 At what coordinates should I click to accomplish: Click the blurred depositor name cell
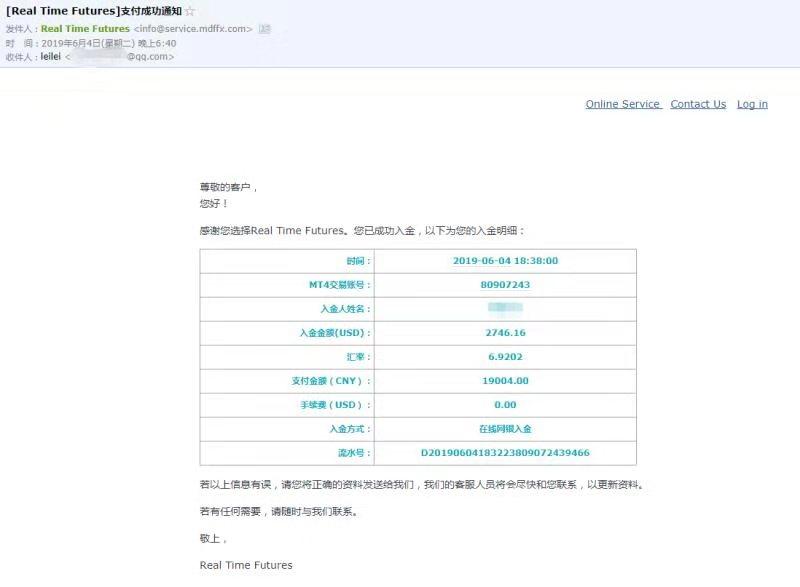[x=505, y=309]
